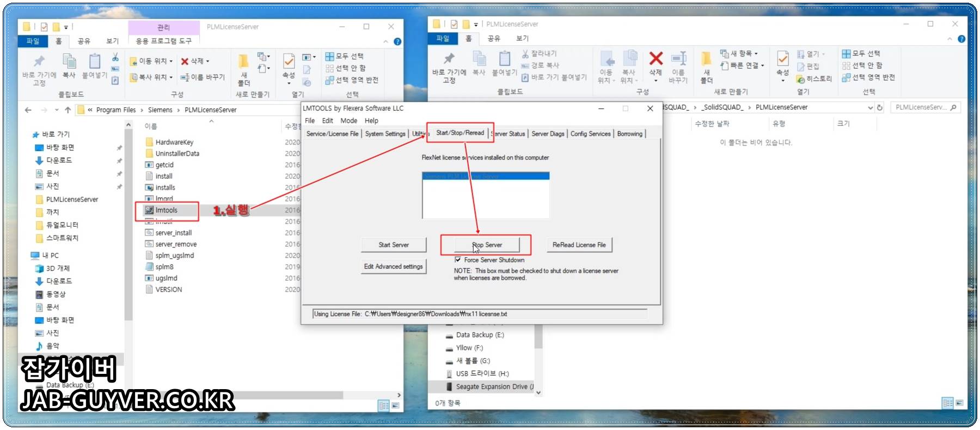Click search box in right window
Image resolution: width=980 pixels, height=430 pixels.
[x=926, y=107]
